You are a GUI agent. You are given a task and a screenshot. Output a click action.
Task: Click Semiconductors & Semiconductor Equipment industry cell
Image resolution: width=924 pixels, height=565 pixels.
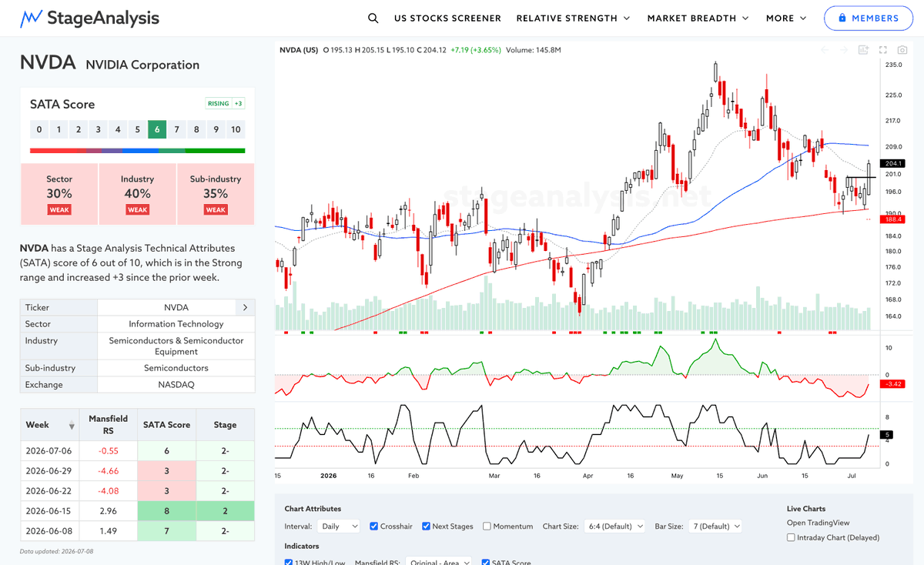(176, 346)
